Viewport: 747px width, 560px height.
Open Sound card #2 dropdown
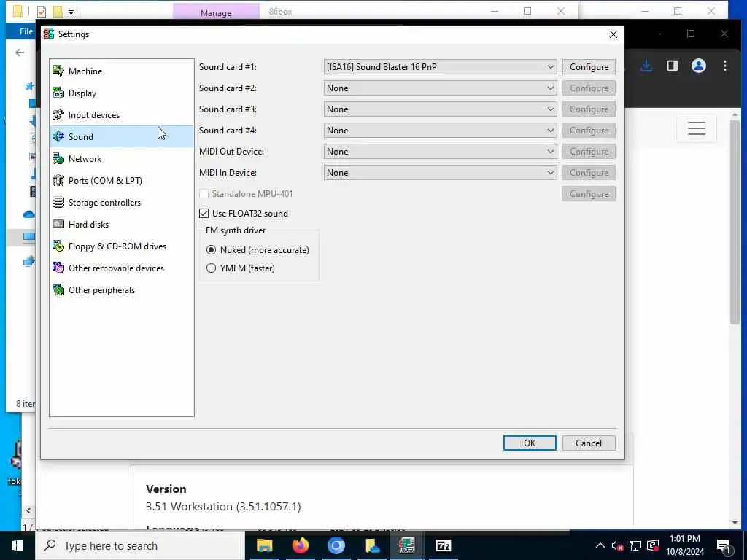coord(440,88)
